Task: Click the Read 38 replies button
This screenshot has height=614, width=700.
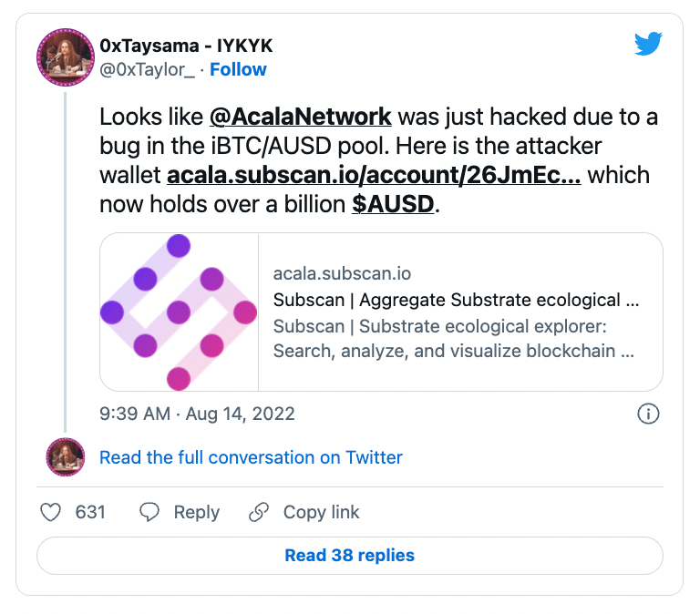Action: coord(349,555)
